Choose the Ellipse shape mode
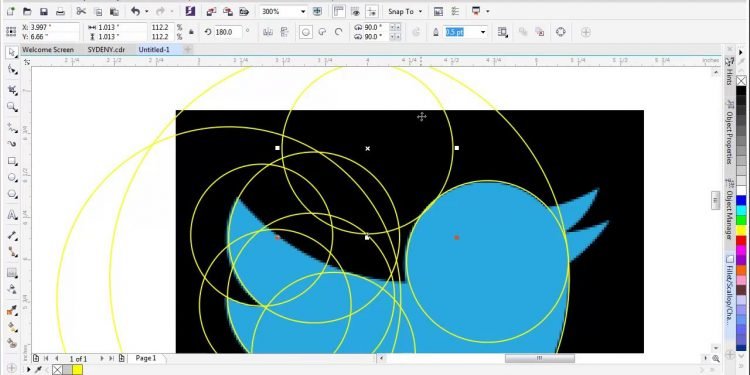The image size is (750, 375). [306, 32]
